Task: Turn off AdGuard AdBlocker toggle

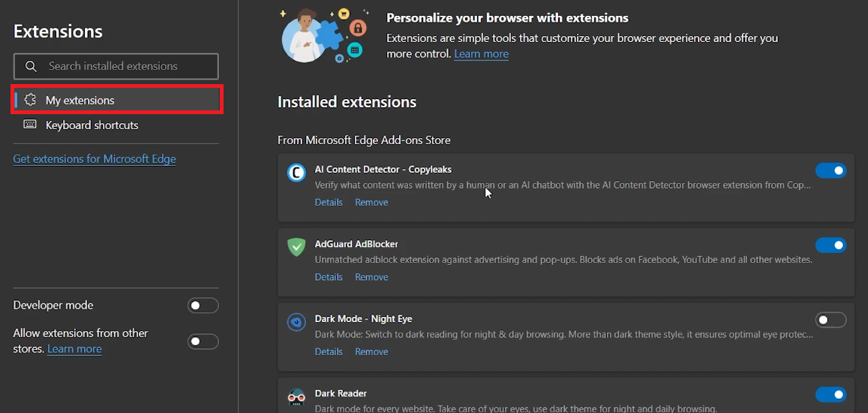Action: pos(831,245)
